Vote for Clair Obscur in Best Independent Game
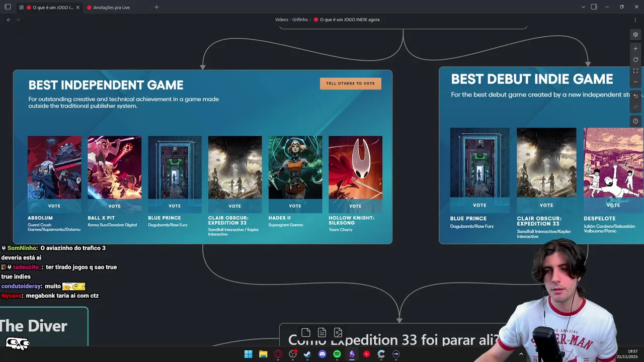This screenshot has height=362, width=644. [x=235, y=206]
